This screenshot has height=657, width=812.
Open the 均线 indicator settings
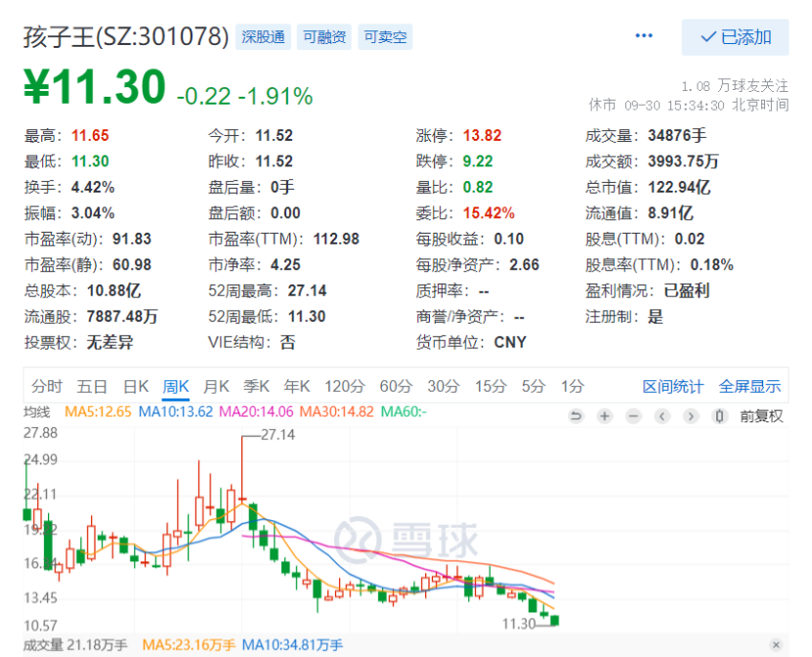(x=38, y=412)
